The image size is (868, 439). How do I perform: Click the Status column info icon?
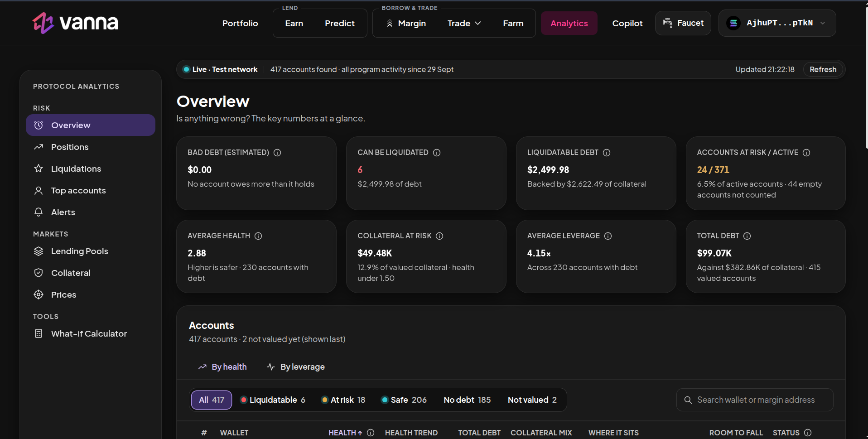(x=808, y=433)
